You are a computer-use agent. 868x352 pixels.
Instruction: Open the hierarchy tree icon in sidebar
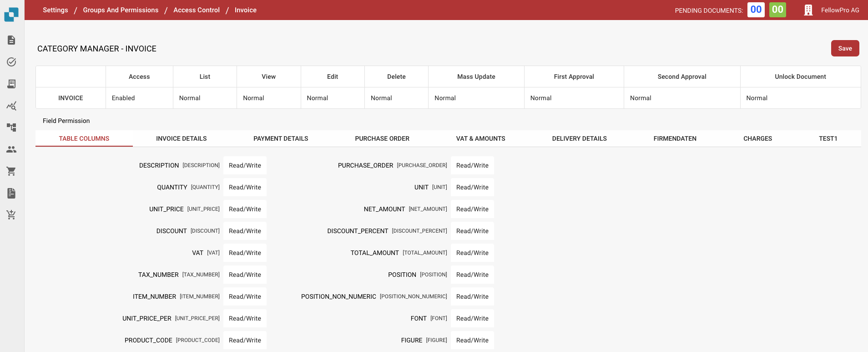pyautogui.click(x=11, y=128)
